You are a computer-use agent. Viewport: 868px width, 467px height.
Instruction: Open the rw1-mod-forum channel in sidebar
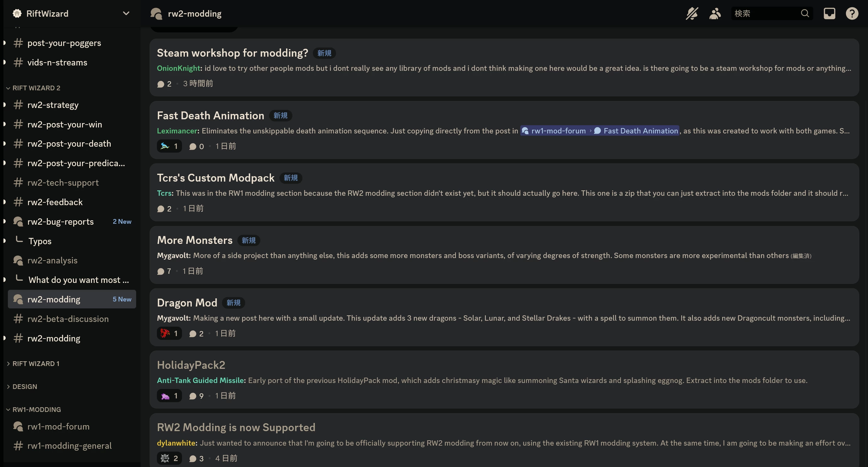coord(58,426)
